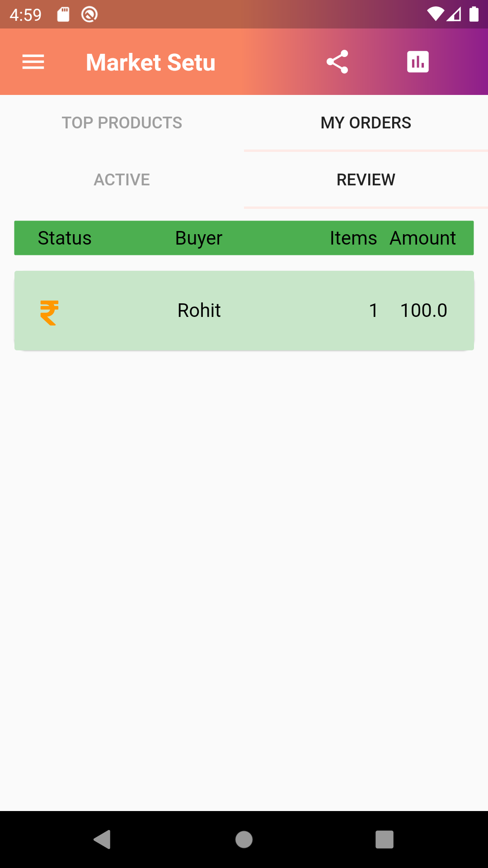Tap the recent apps square button

click(x=384, y=840)
